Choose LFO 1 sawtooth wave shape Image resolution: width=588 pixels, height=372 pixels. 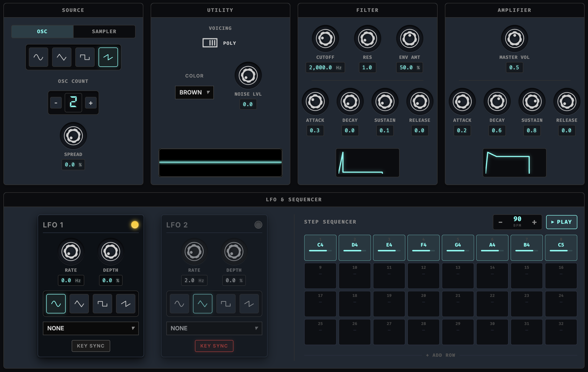pyautogui.click(x=125, y=304)
